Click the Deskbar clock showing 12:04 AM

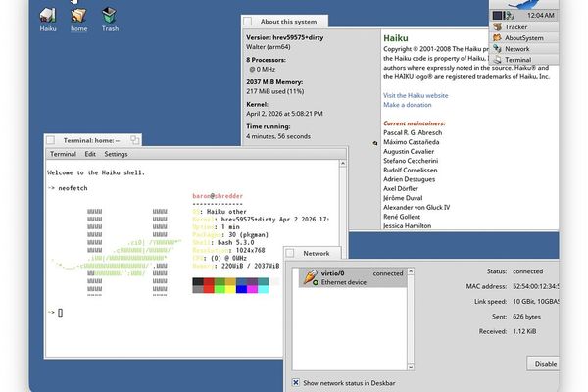[540, 16]
